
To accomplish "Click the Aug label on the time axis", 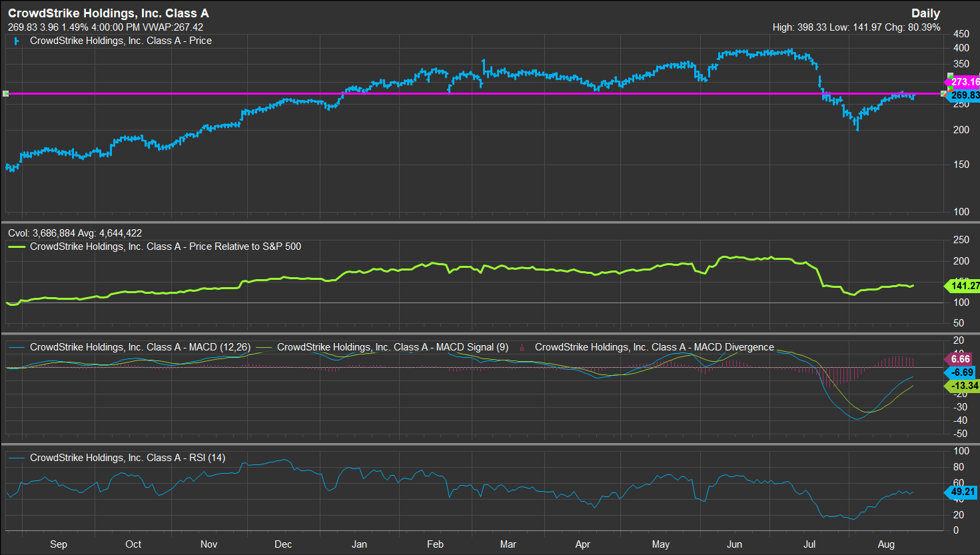I will point(886,544).
